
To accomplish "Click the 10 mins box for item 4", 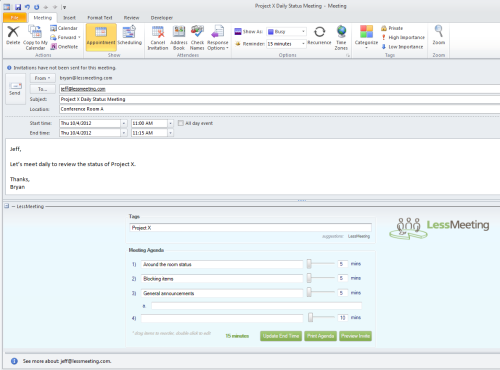I will [343, 318].
